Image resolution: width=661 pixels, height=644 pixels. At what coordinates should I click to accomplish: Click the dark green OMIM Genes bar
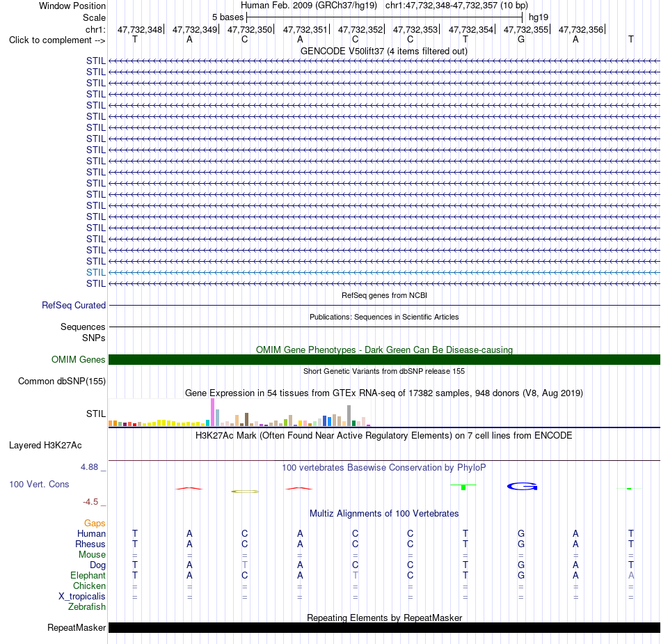(384, 359)
